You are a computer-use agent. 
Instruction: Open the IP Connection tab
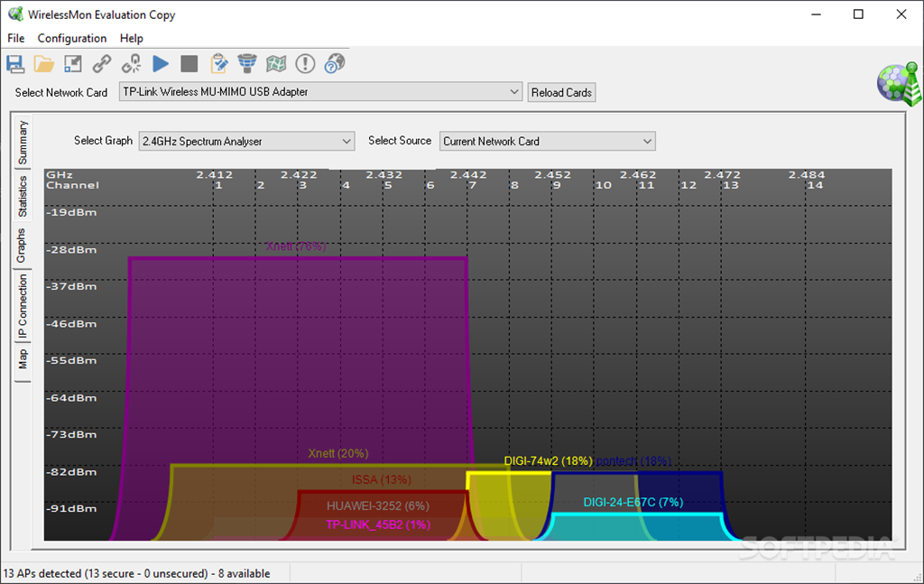tap(23, 306)
